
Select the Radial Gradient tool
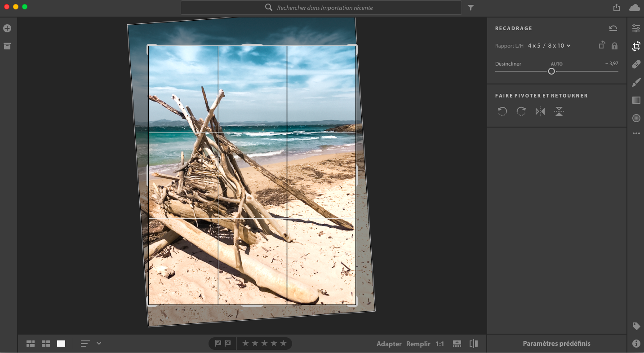(636, 118)
